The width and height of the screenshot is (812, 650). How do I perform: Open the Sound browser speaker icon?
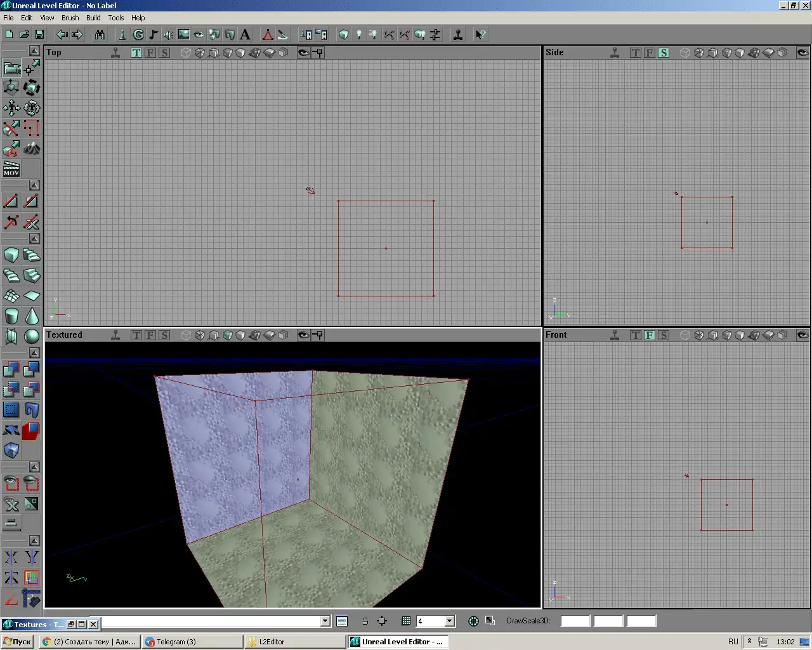pyautogui.click(x=168, y=34)
